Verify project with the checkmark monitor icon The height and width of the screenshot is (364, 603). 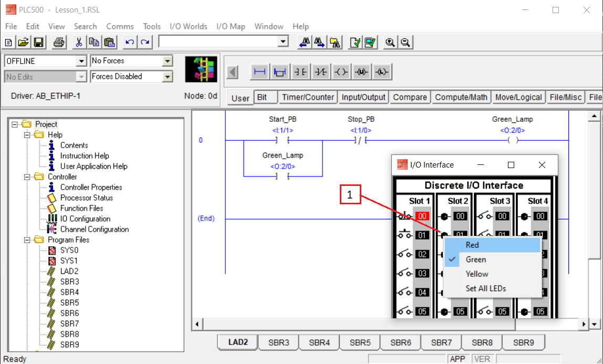click(370, 42)
